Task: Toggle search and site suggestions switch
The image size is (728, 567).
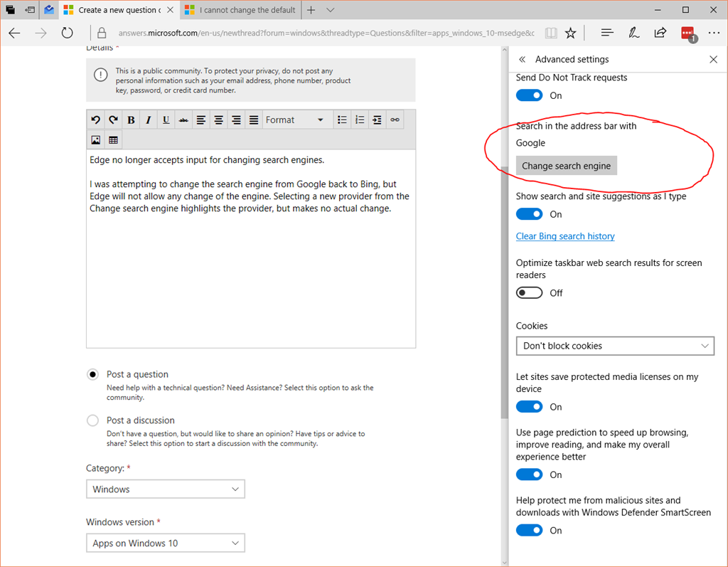Action: tap(529, 214)
